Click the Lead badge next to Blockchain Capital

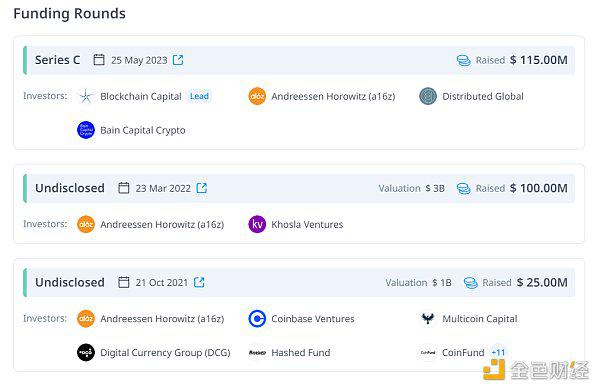click(199, 96)
